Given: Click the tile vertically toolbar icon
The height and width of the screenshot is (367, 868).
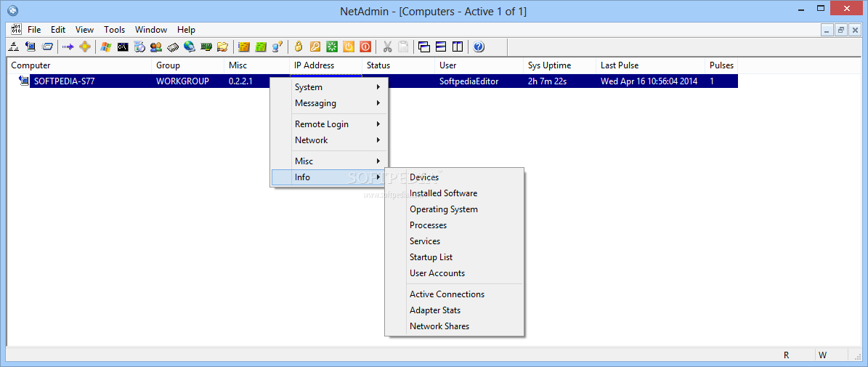Looking at the screenshot, I should [458, 47].
